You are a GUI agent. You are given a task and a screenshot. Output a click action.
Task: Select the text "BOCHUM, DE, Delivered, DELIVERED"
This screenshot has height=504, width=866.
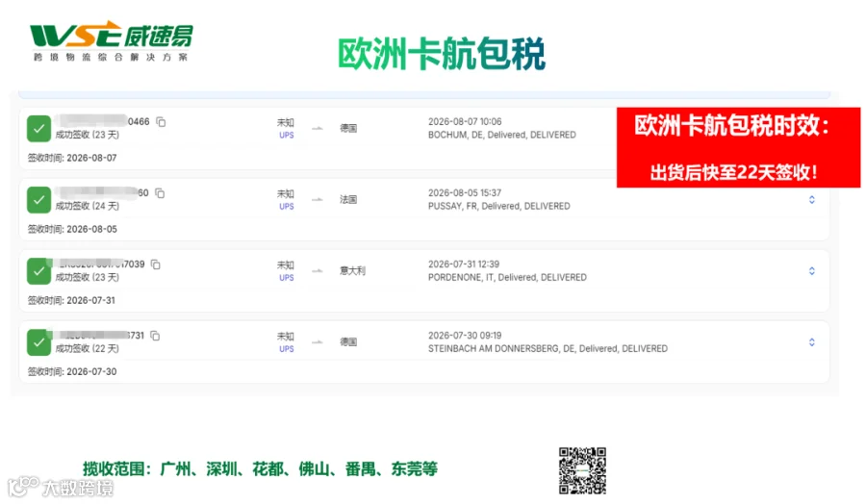pos(502,135)
